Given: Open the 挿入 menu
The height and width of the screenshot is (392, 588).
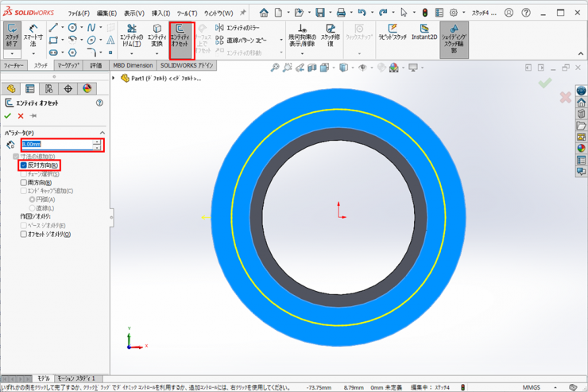Looking at the screenshot, I should (x=161, y=14).
